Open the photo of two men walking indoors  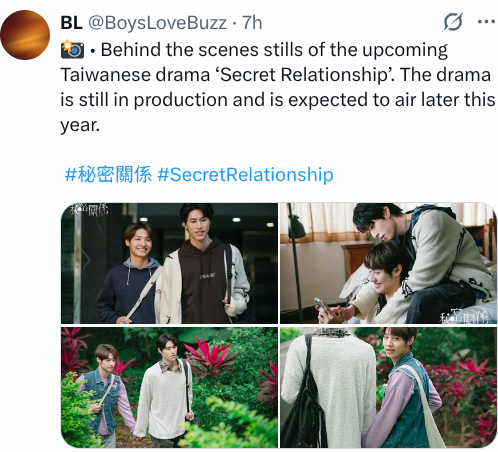click(x=169, y=263)
